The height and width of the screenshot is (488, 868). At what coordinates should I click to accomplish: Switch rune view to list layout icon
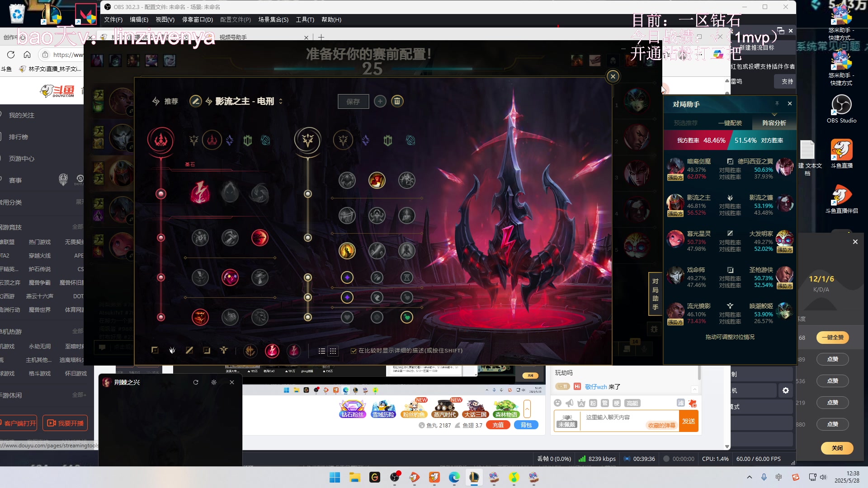click(322, 351)
